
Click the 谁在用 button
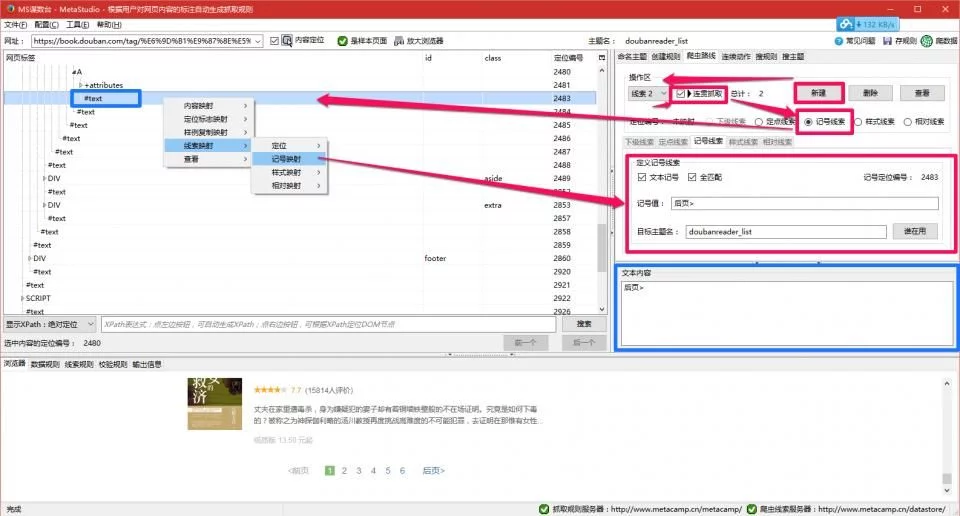(x=915, y=231)
